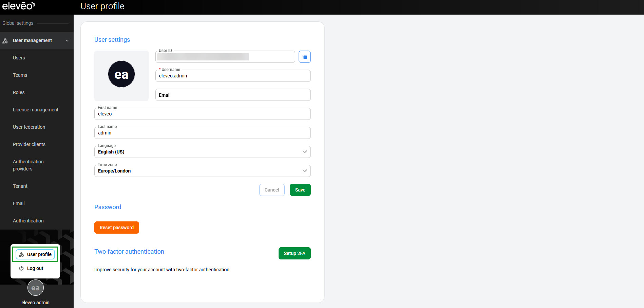The image size is (644, 308).
Task: Open License management section
Action: pos(36,110)
